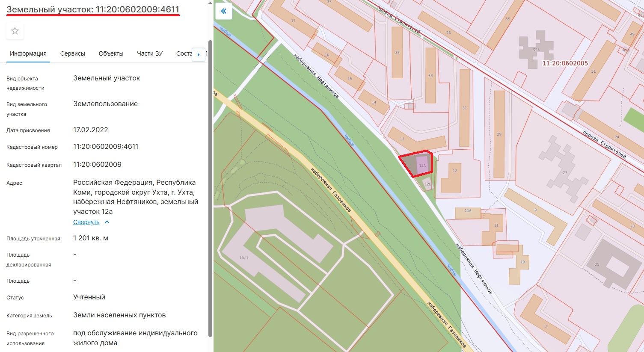Screen dimensions: 644x352
Task: Open the Объекты tab
Action: (x=111, y=53)
